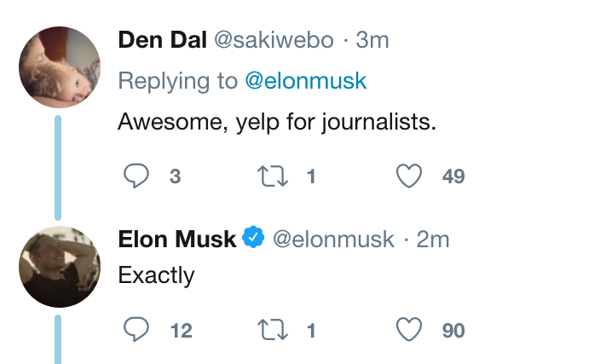Like Den Dal's tweet with heart icon

[411, 176]
